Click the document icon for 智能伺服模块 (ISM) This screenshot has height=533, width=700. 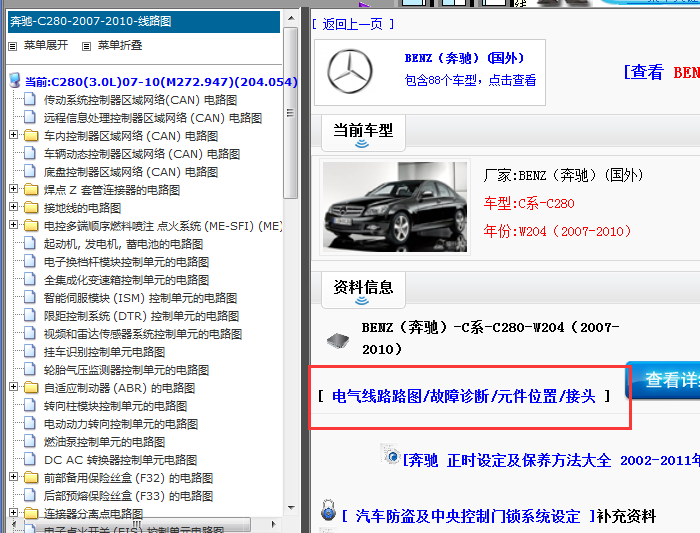pos(30,297)
